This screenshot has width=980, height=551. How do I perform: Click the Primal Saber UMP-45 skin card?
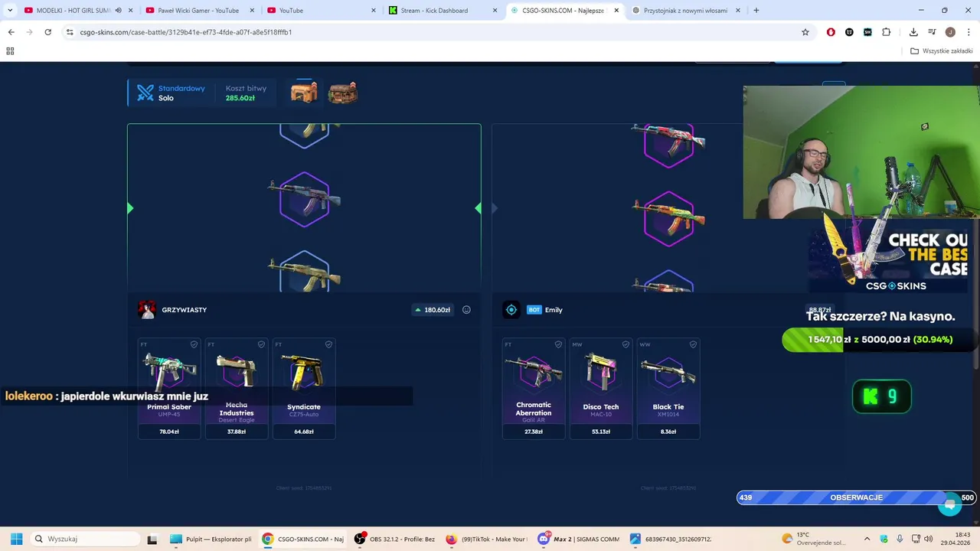169,389
